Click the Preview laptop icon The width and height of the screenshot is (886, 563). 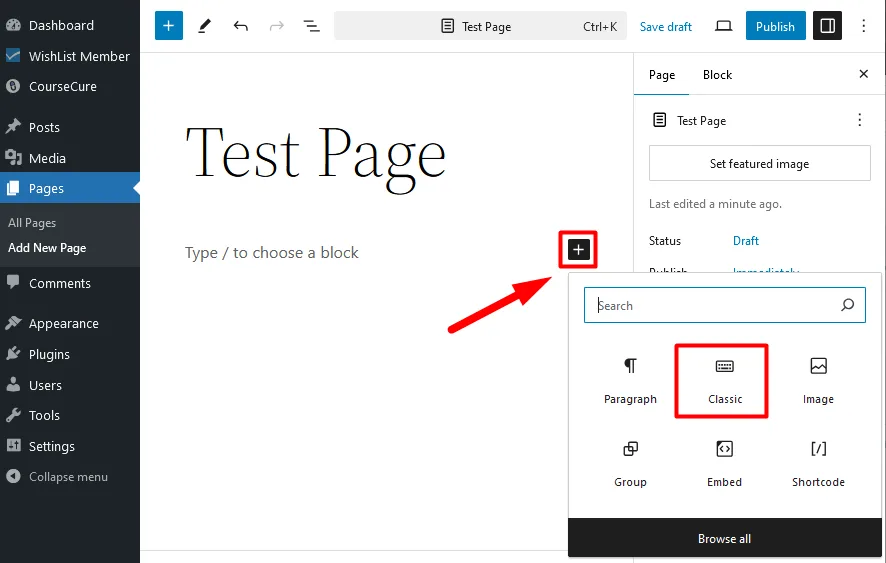click(x=723, y=26)
